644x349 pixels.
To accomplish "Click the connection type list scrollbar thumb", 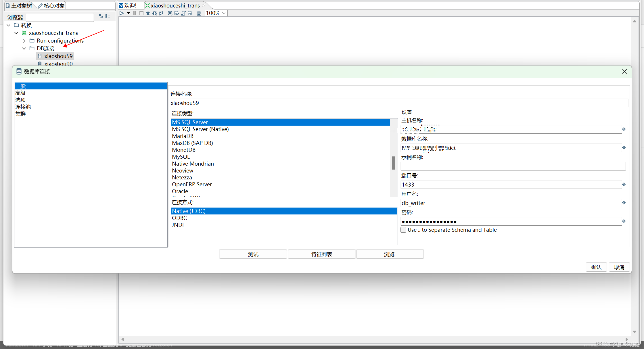I will click(x=394, y=163).
